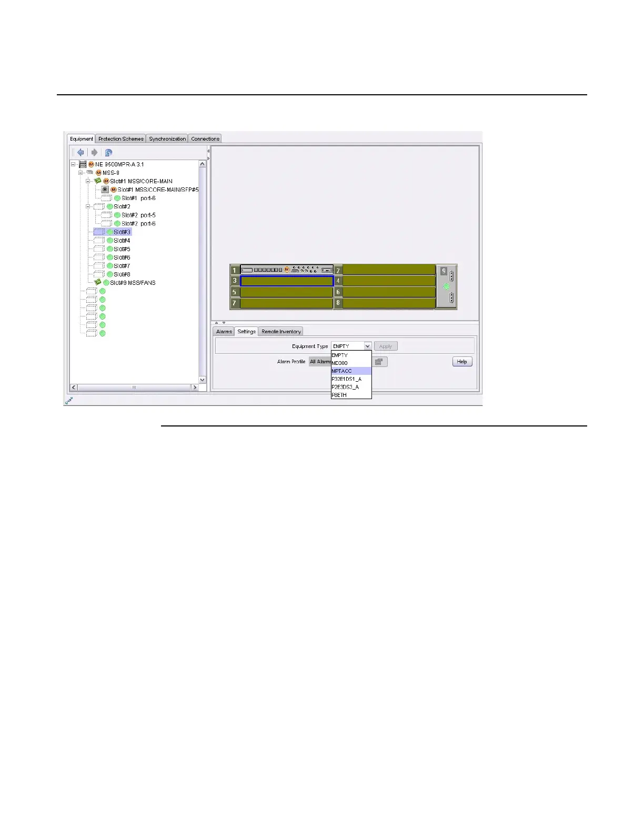Click green status dot beside Slot#6
The width and height of the screenshot is (644, 834).
pyautogui.click(x=110, y=257)
